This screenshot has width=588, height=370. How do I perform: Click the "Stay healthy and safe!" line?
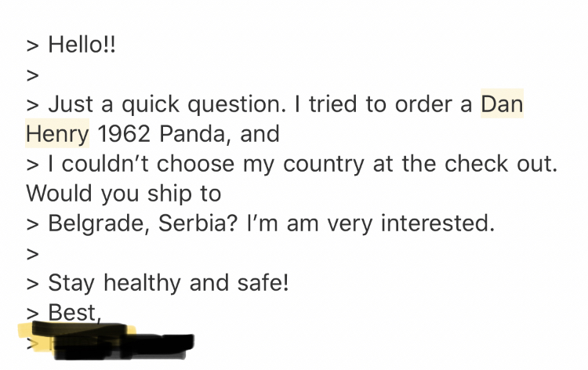(169, 282)
